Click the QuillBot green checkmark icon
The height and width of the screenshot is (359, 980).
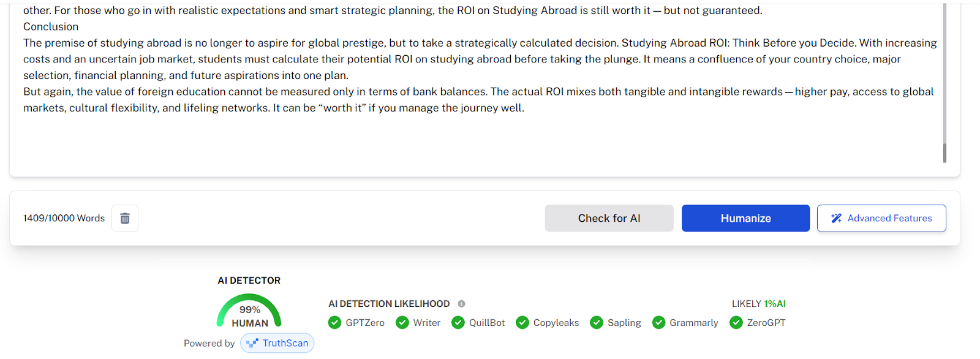click(458, 323)
